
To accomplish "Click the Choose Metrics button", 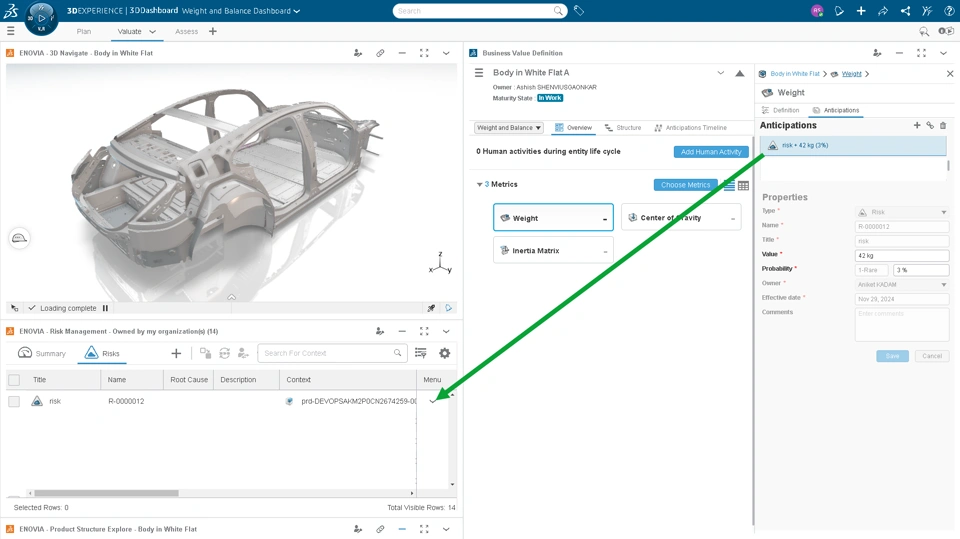I will (685, 185).
